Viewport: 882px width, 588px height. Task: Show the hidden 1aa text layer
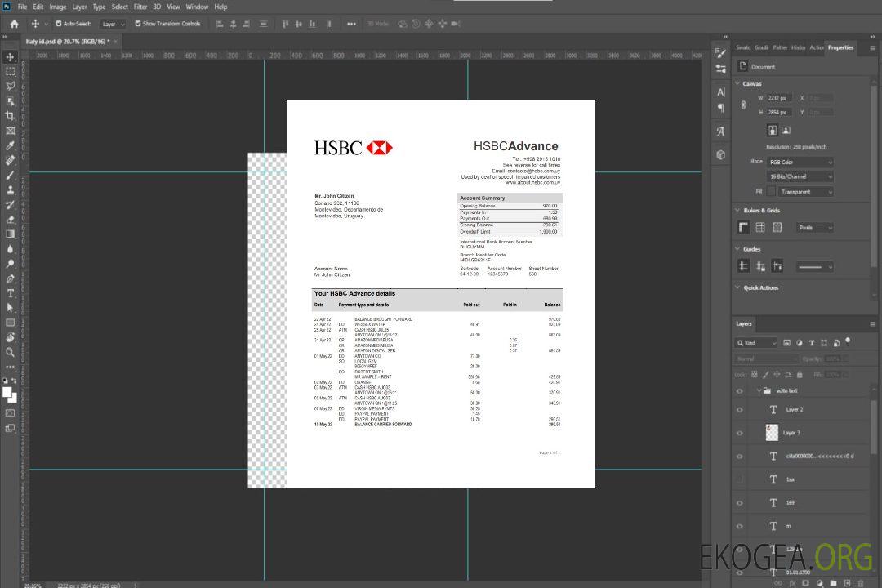[740, 479]
